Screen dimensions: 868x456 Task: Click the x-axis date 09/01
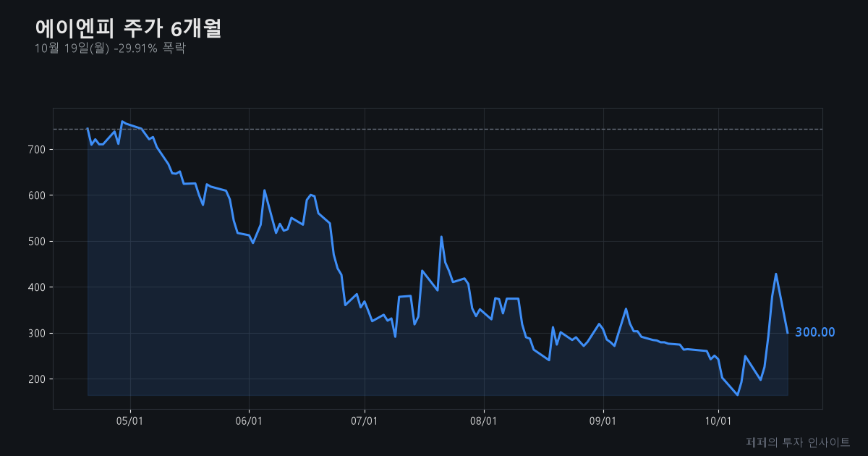pyautogui.click(x=603, y=421)
